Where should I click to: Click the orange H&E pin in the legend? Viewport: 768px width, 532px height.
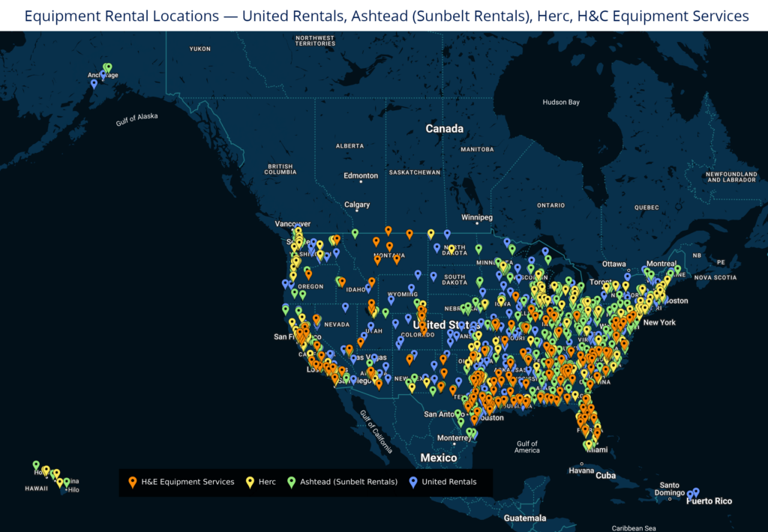(x=133, y=483)
